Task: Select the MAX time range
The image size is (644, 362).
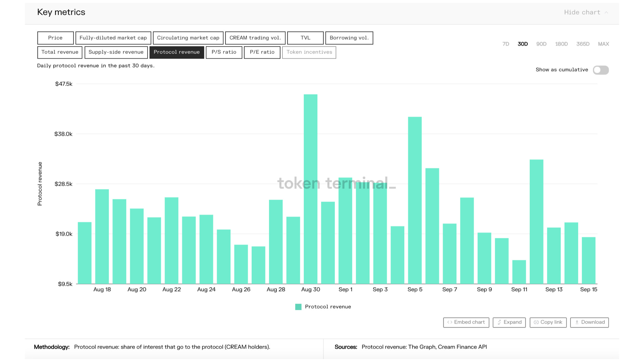Action: pos(603,44)
